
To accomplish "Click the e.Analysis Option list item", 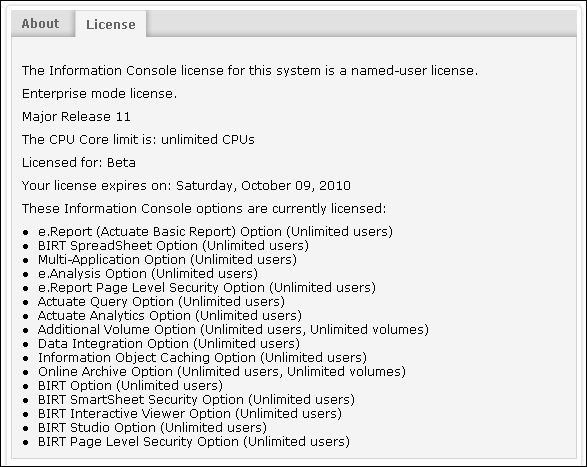I will pyautogui.click(x=148, y=274).
